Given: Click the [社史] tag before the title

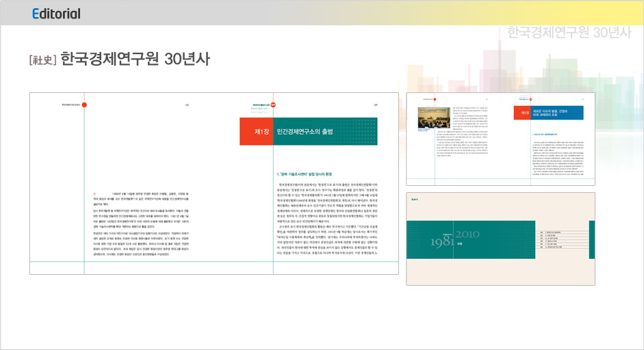Looking at the screenshot, I should [42, 60].
